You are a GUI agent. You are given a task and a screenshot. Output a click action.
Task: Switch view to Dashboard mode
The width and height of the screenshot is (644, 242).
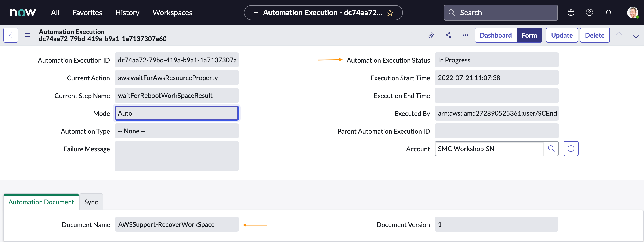point(495,35)
